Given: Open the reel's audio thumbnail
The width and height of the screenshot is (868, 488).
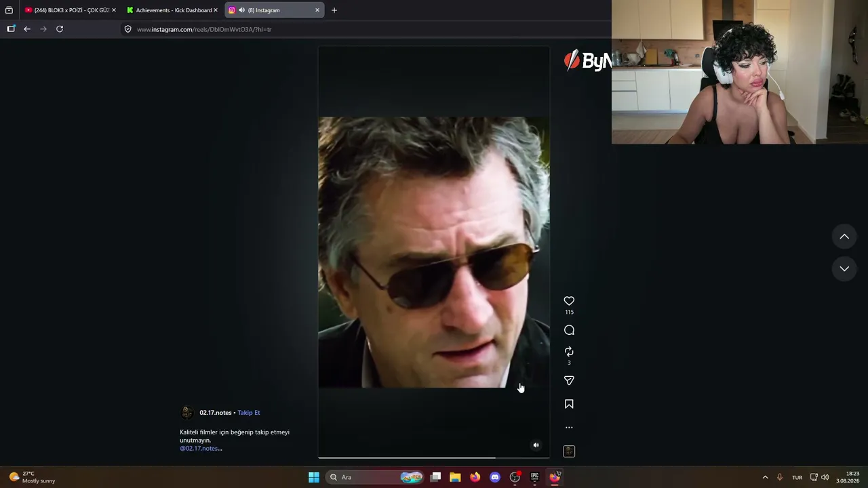Looking at the screenshot, I should [x=569, y=451].
